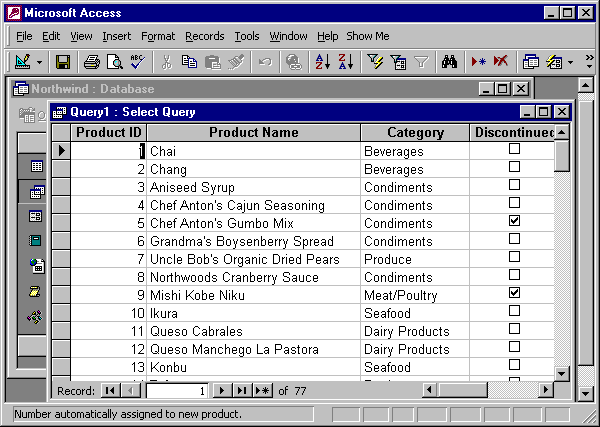This screenshot has width=600, height=427.
Task: Select row selector for Queso Cabrales
Action: 61,331
